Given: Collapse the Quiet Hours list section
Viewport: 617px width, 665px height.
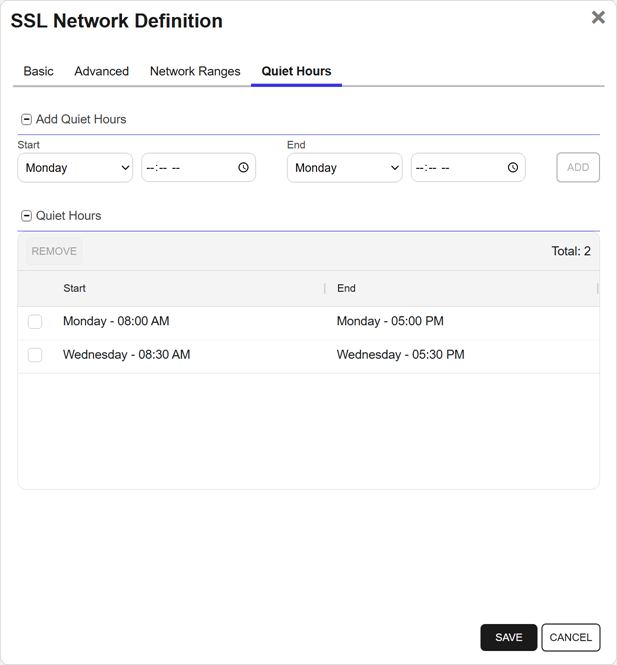Looking at the screenshot, I should (26, 216).
